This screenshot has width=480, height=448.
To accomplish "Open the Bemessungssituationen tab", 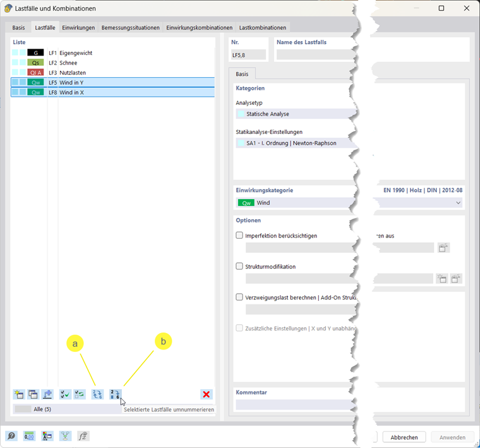I will (x=130, y=28).
